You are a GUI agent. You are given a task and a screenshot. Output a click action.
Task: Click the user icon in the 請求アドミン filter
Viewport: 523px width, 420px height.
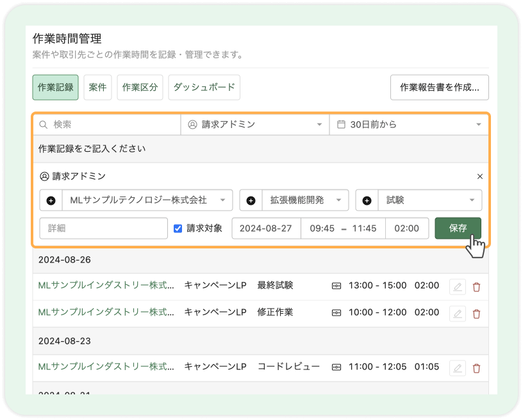coord(192,125)
